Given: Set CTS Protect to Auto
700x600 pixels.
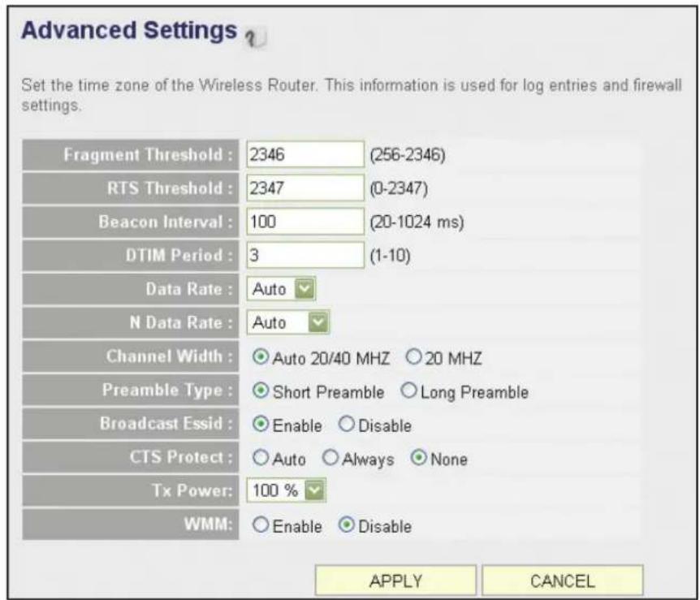Looking at the screenshot, I should point(261,458).
